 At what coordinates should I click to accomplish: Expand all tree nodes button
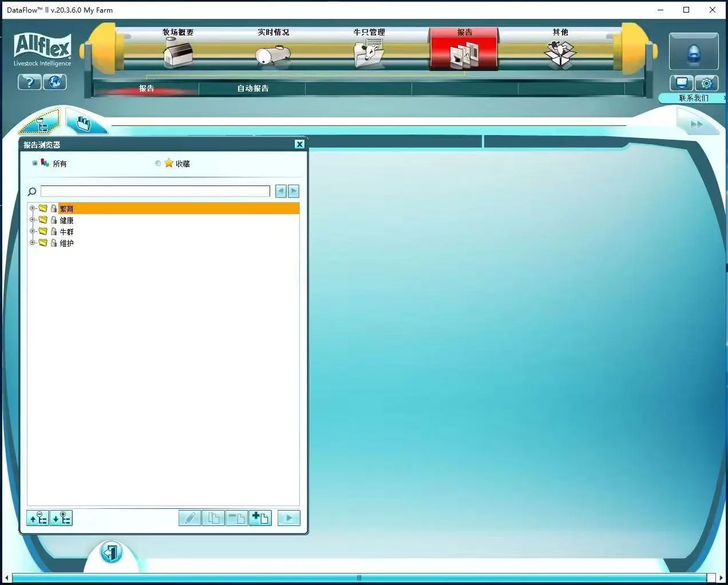tap(61, 518)
